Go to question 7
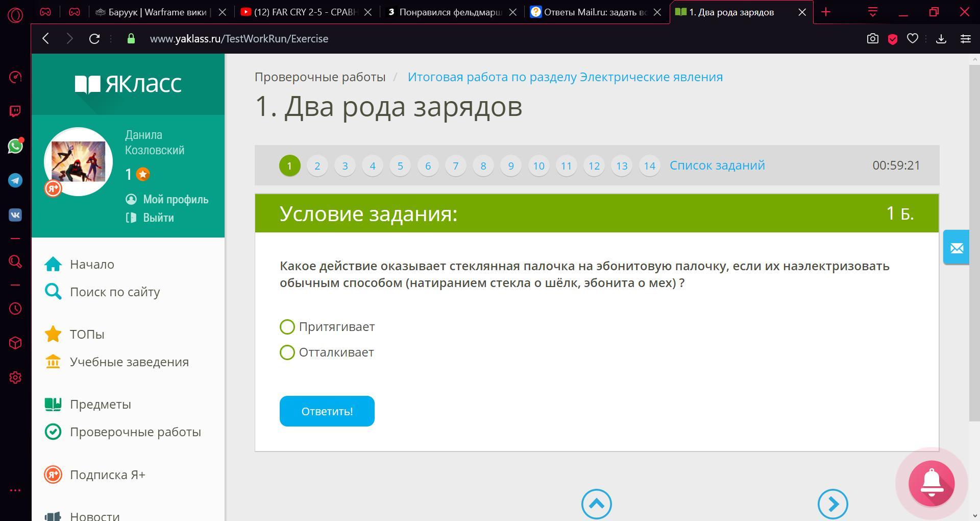This screenshot has width=980, height=521. pyautogui.click(x=456, y=165)
